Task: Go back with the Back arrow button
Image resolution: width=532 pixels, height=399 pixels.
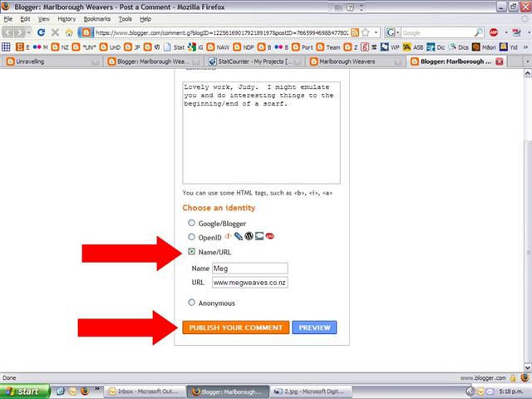Action: (x=8, y=32)
